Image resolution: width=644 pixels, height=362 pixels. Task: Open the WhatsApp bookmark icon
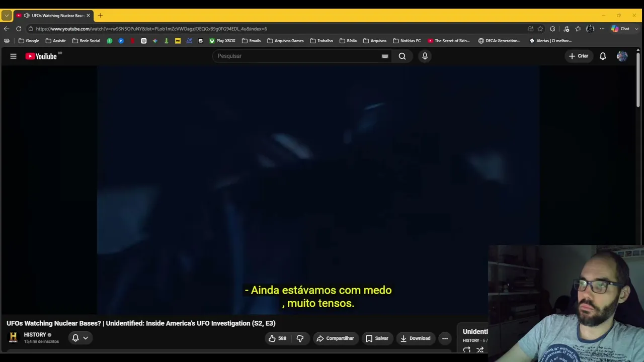point(109,41)
